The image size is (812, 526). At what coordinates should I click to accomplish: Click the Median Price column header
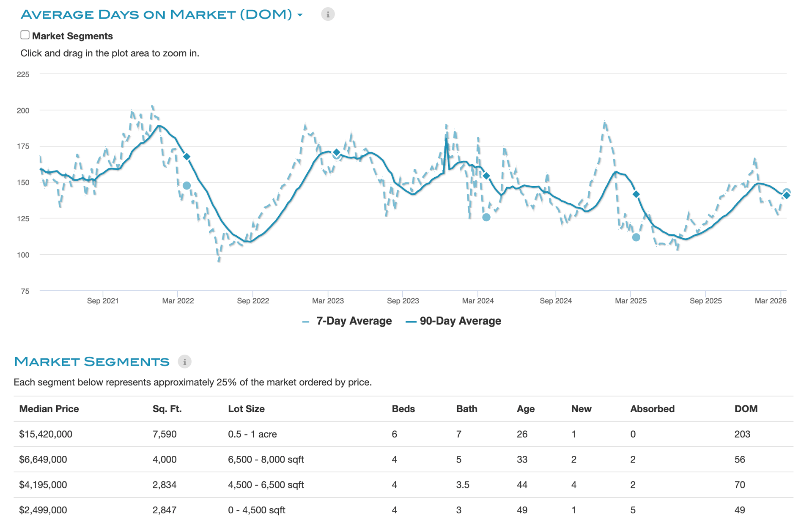(49, 409)
